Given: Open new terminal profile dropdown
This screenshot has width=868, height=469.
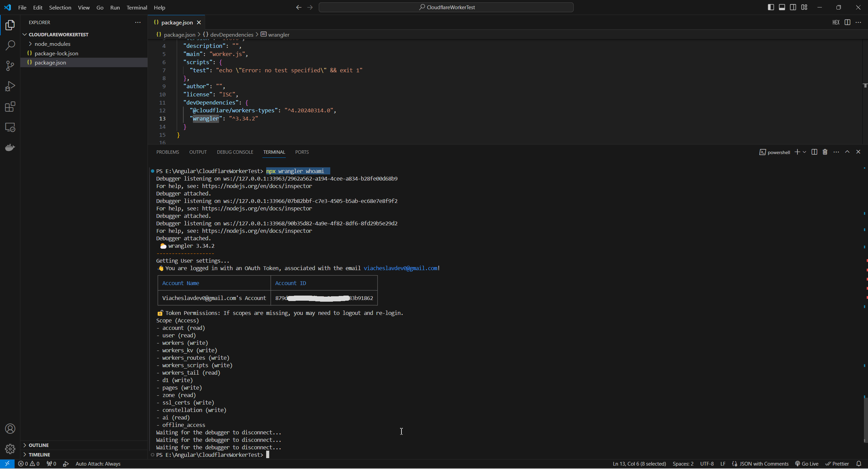Looking at the screenshot, I should click(804, 152).
